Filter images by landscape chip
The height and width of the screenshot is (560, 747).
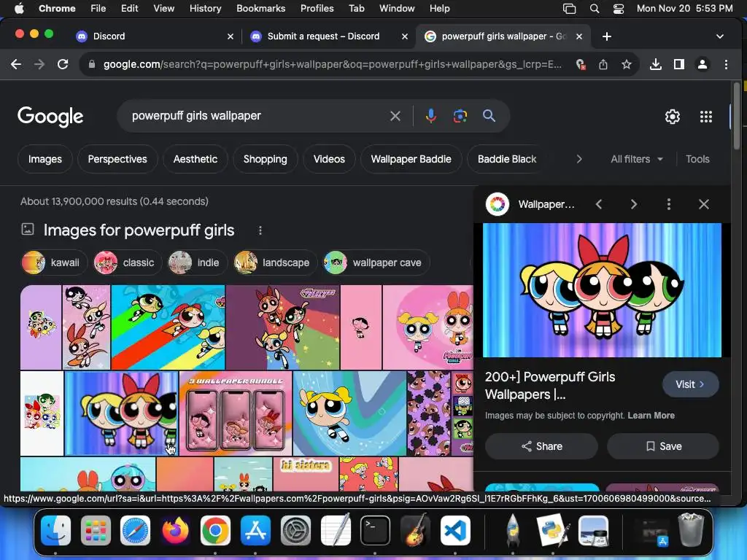click(275, 262)
